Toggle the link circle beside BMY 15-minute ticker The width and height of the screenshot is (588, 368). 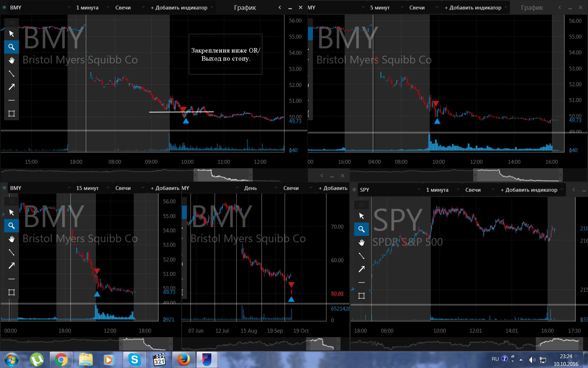(x=4, y=188)
